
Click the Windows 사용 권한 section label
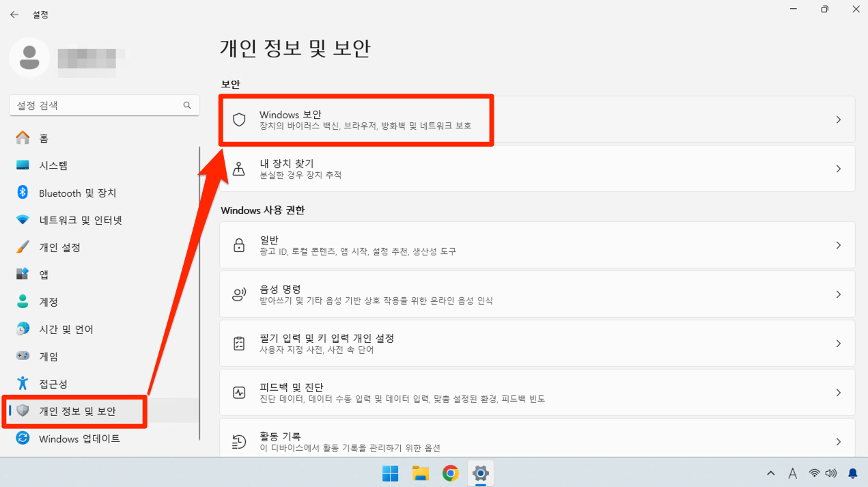tap(262, 210)
